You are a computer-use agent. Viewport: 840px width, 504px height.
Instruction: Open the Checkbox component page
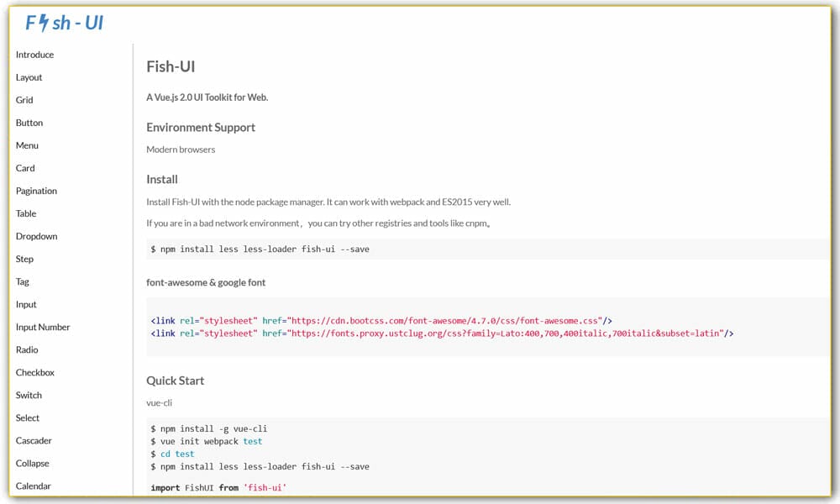pyautogui.click(x=35, y=372)
